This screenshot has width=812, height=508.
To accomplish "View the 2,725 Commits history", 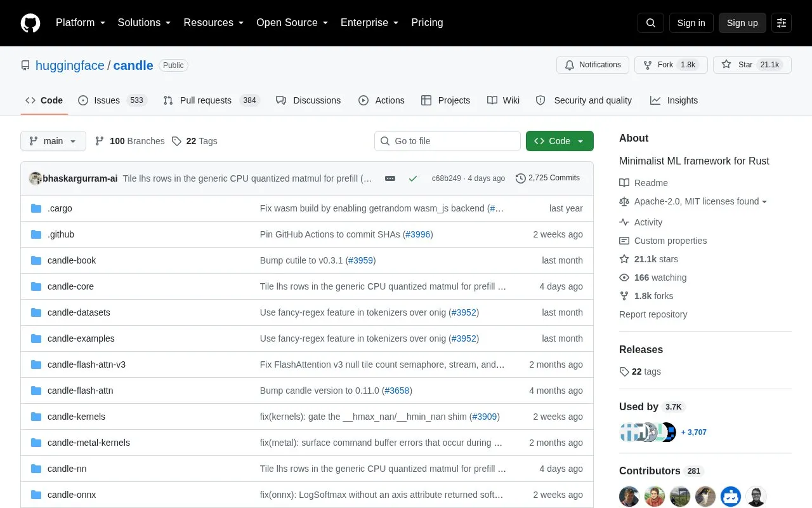I will [x=547, y=178].
